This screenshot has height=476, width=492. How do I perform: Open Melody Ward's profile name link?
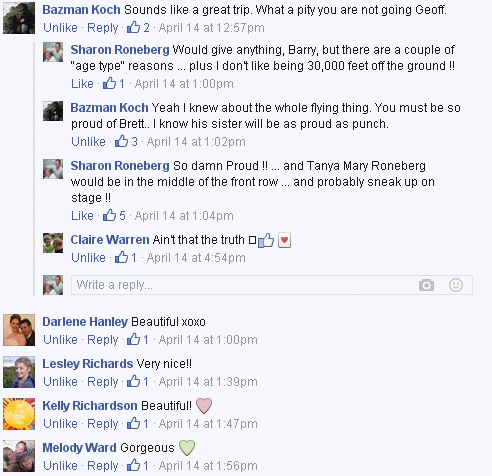click(79, 448)
